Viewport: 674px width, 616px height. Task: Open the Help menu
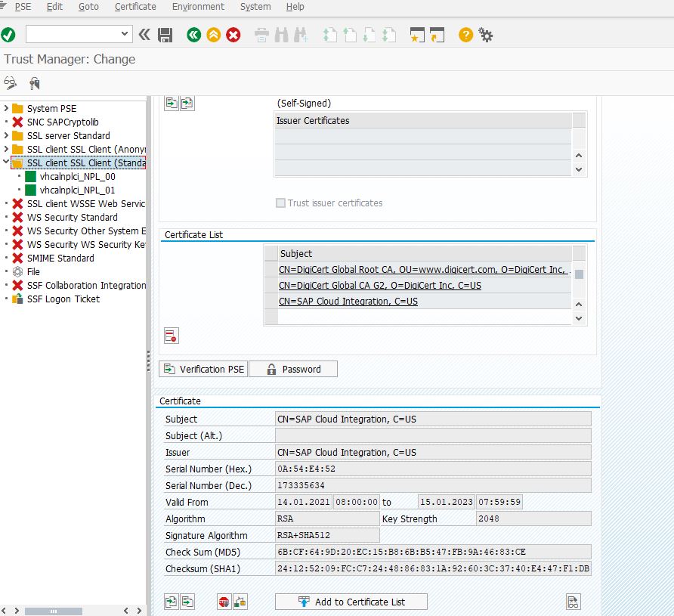[295, 7]
